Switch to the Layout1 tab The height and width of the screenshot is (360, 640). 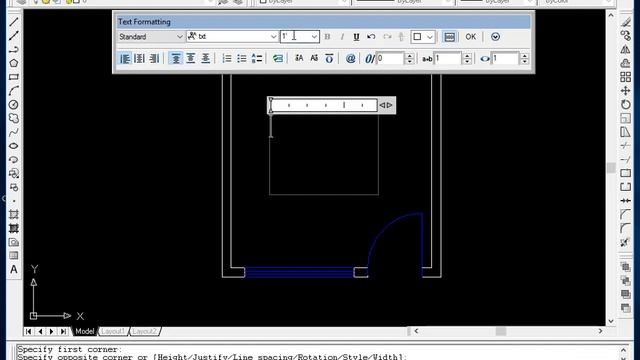[113, 331]
